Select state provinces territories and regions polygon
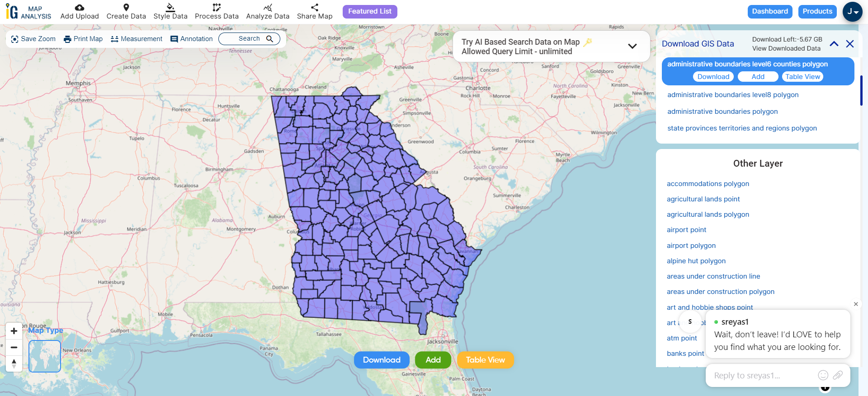Image resolution: width=868 pixels, height=396 pixels. (742, 128)
